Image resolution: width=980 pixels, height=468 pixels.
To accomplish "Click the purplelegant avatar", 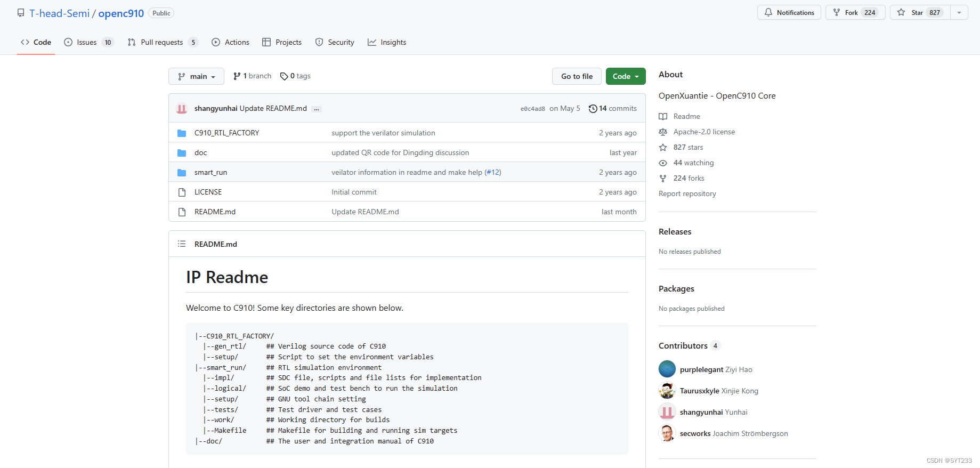I will pos(667,369).
